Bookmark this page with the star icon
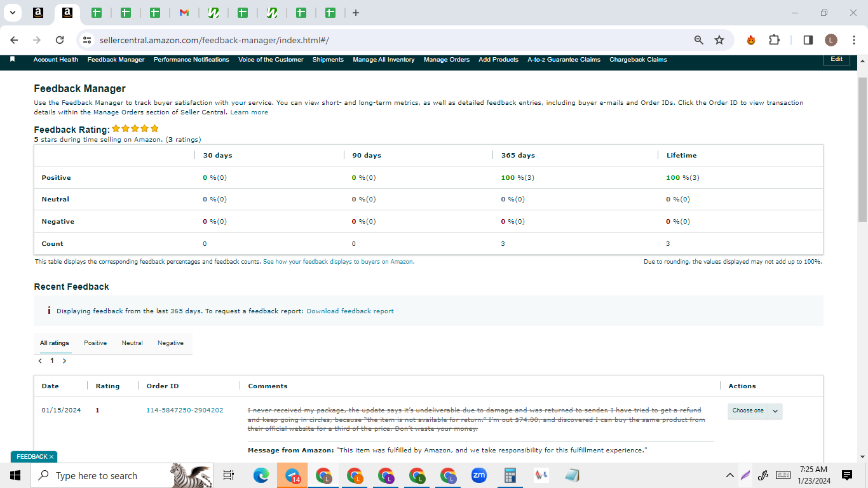 coord(719,40)
